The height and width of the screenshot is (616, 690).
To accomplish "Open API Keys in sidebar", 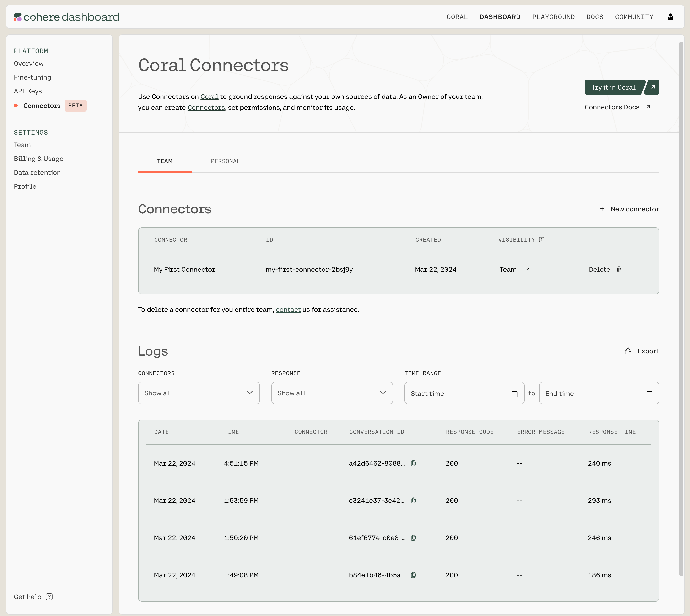I will [28, 91].
